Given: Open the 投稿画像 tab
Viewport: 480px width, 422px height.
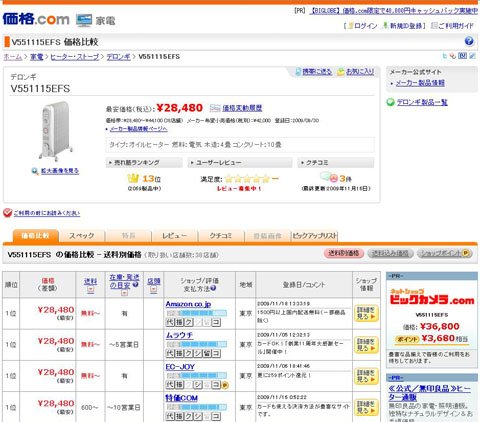Looking at the screenshot, I should pyautogui.click(x=267, y=236).
